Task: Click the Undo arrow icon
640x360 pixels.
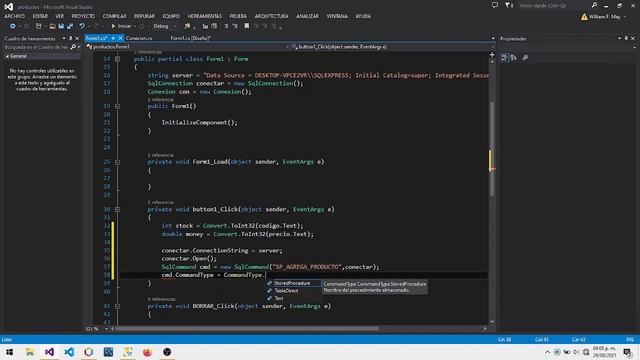Action: point(82,26)
